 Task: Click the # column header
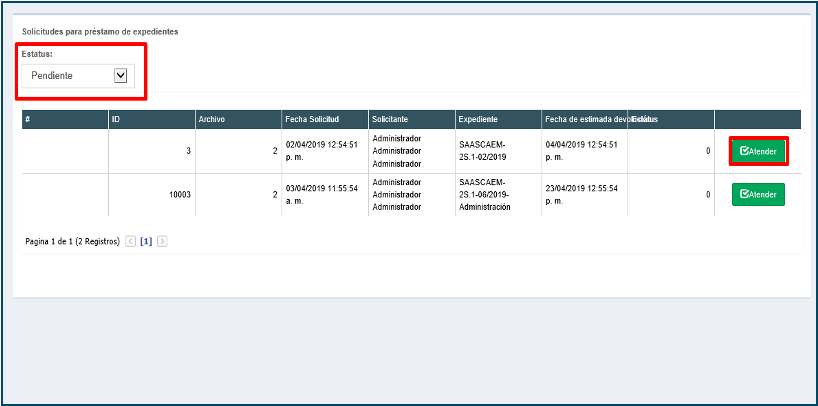28,119
